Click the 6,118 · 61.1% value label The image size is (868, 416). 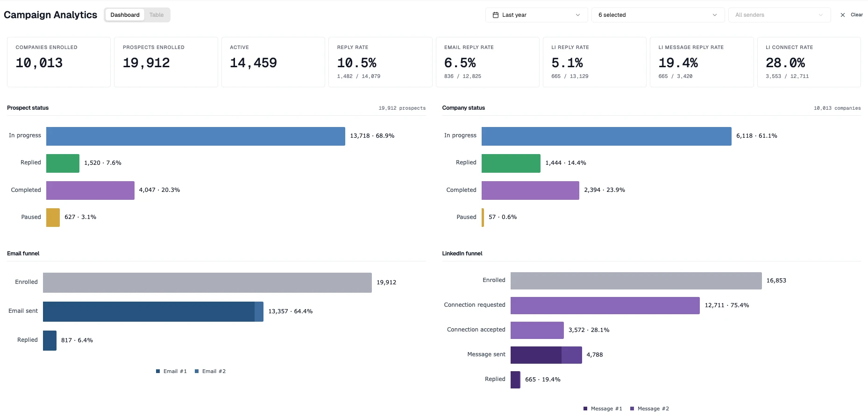coord(757,136)
